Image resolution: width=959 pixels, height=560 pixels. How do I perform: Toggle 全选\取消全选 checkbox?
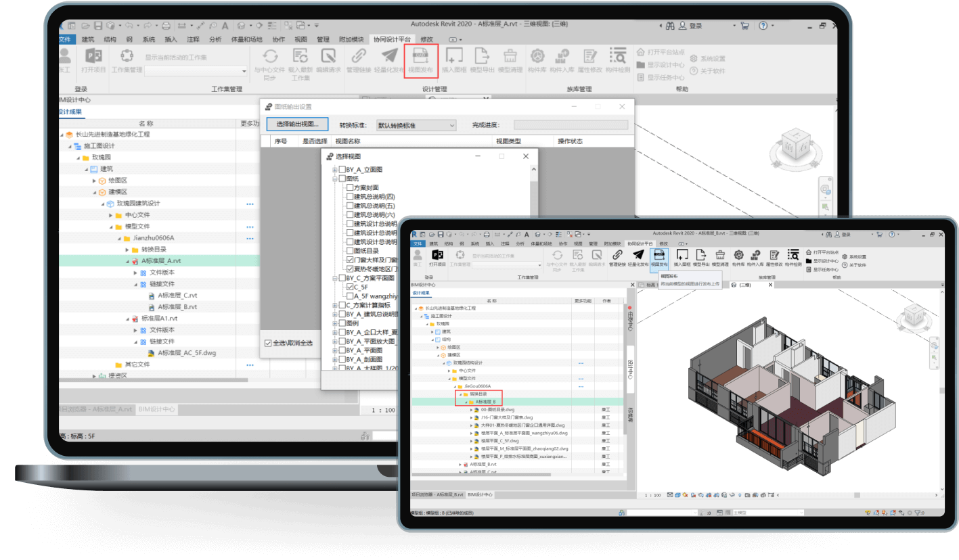268,343
